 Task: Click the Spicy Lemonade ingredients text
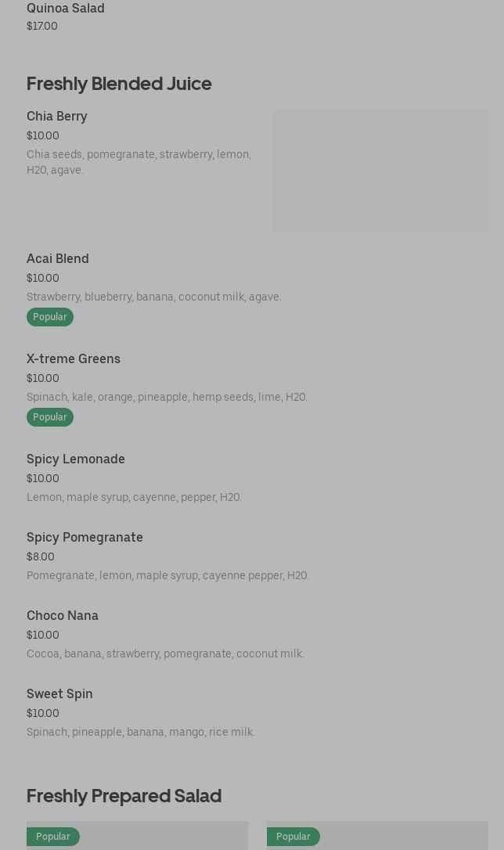point(134,497)
